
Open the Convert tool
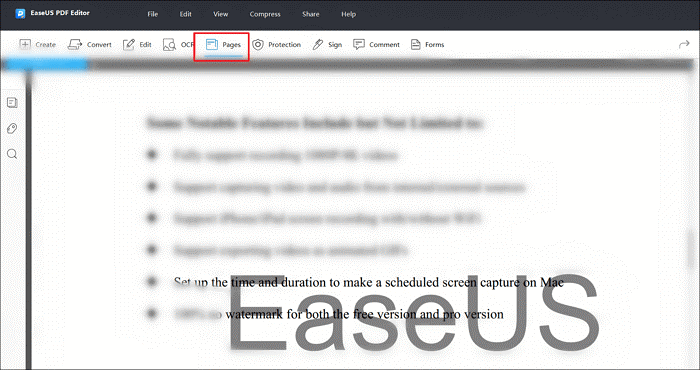point(90,44)
